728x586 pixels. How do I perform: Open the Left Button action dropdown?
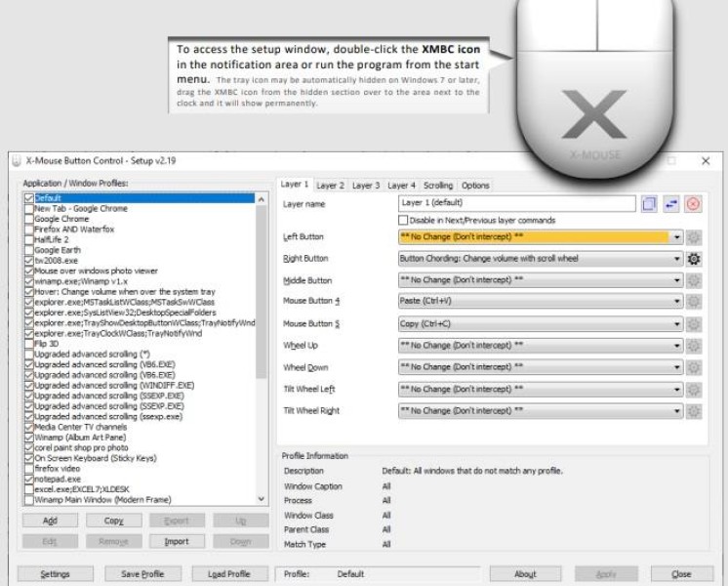click(x=541, y=237)
